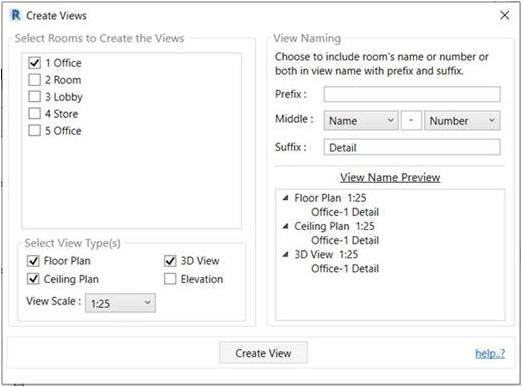Check the 5 Office checkbox
This screenshot has width=523, height=387.
pyautogui.click(x=34, y=130)
